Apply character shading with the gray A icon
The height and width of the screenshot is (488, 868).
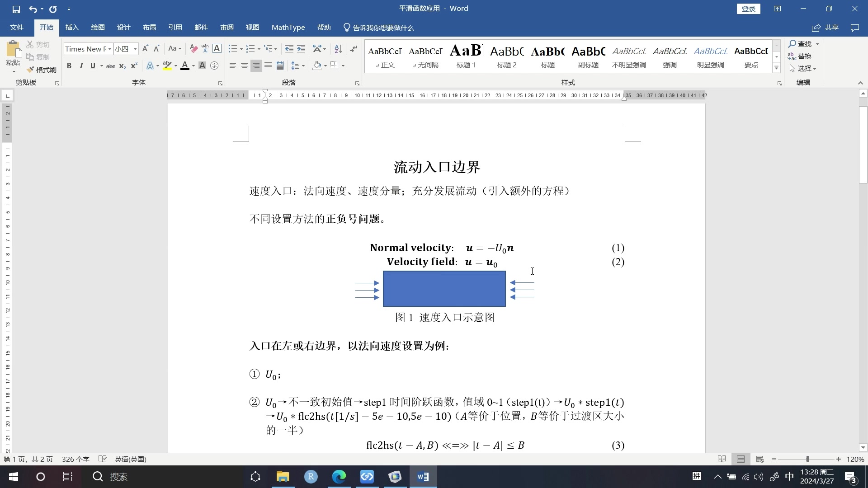(x=202, y=66)
